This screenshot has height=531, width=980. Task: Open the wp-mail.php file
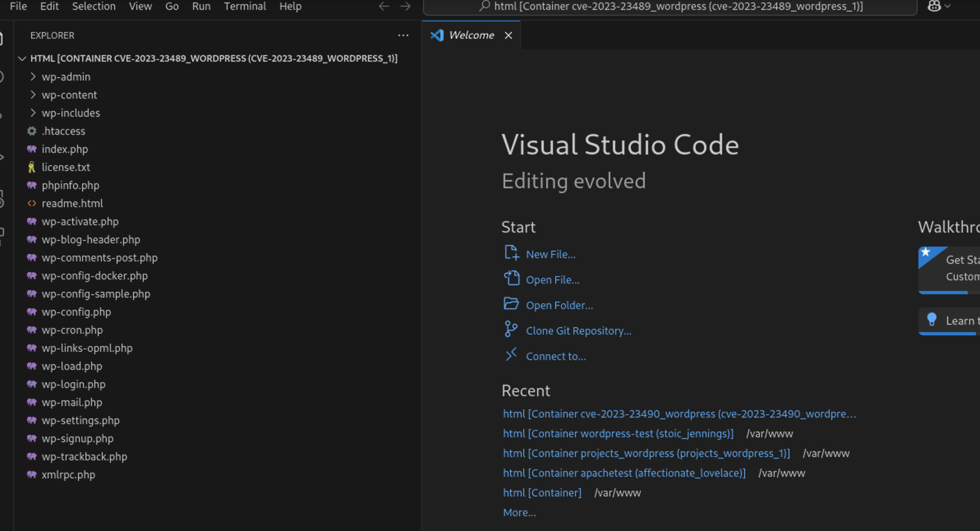tap(72, 402)
